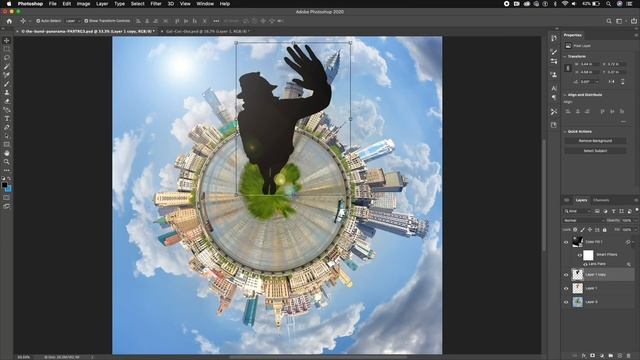Select the Eraser tool
The width and height of the screenshot is (640, 360).
[x=7, y=101]
